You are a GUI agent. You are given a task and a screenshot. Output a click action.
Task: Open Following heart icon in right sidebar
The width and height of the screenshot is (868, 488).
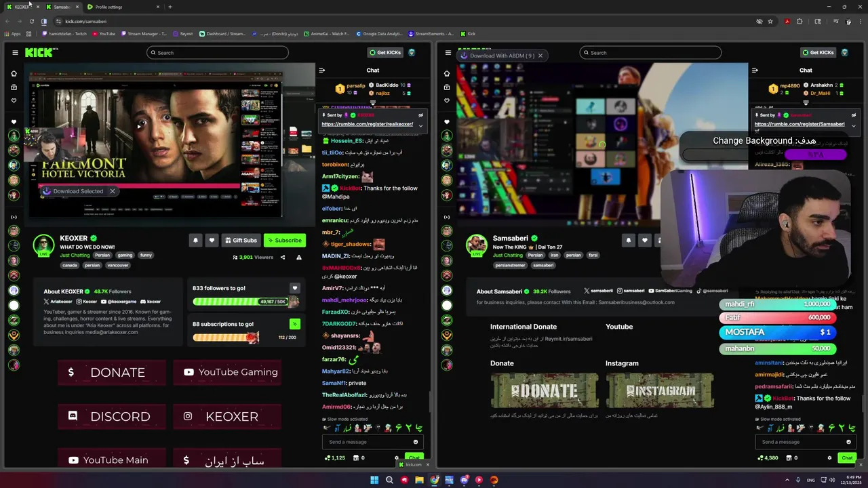447,100
